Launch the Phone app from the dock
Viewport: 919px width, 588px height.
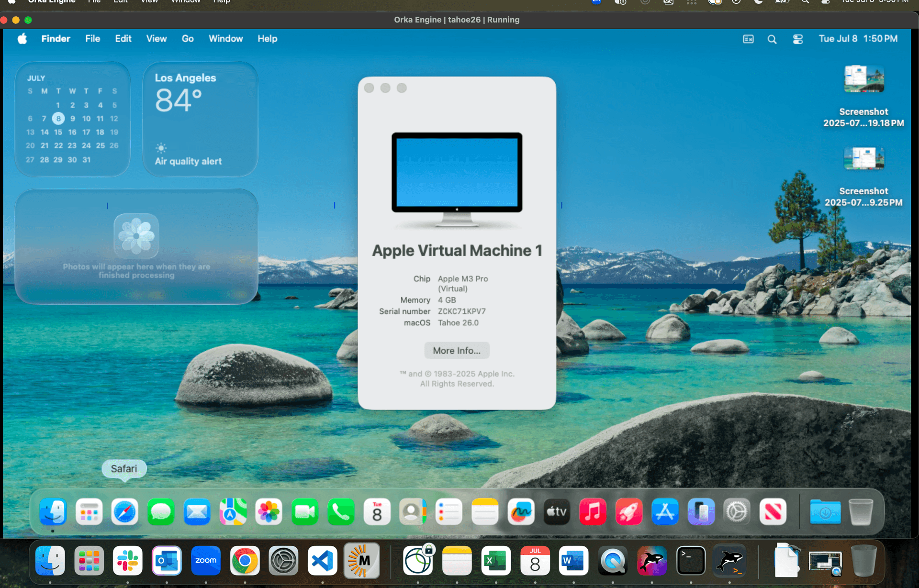pos(341,511)
